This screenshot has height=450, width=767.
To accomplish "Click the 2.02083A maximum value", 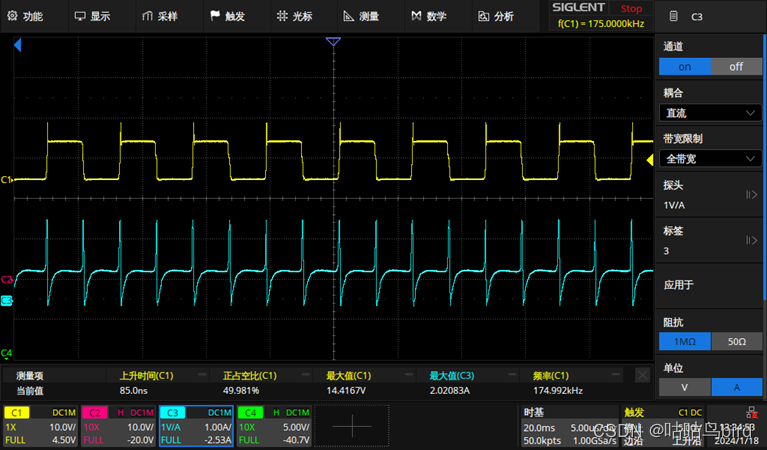I will click(450, 391).
